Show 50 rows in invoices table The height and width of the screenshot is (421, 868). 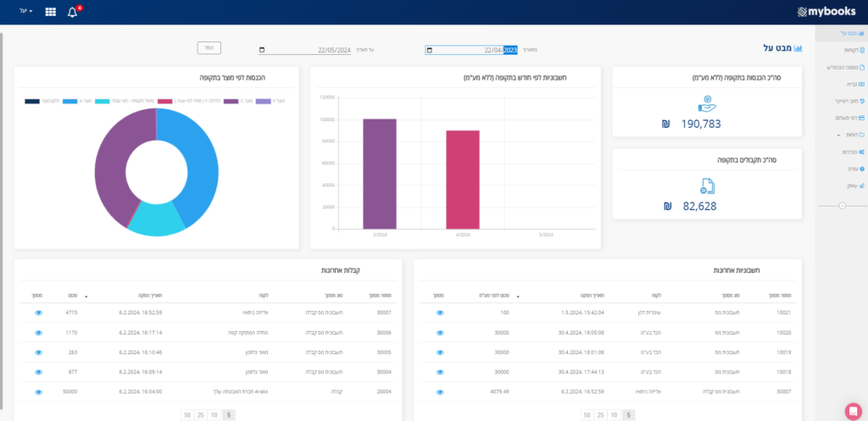tap(587, 415)
